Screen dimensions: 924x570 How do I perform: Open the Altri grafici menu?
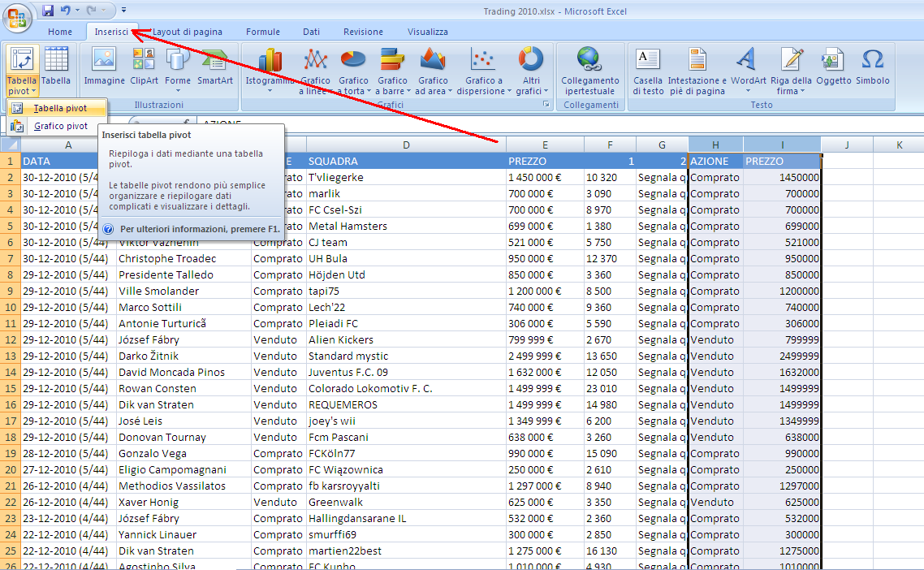point(532,71)
